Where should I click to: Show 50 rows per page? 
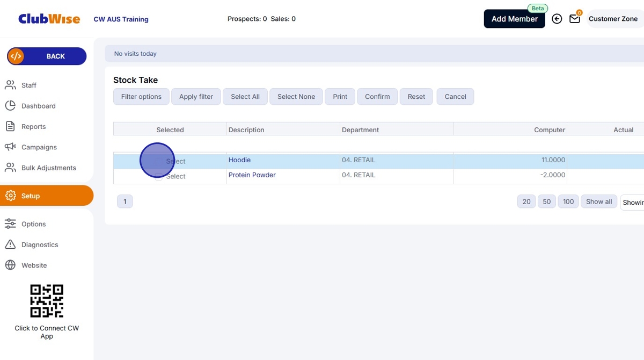pos(547,201)
